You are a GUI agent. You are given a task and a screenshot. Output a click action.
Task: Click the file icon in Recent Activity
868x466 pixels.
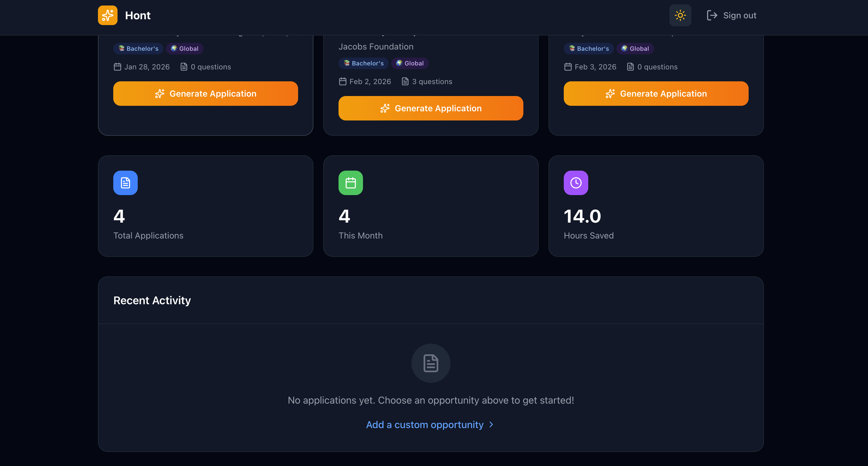[x=430, y=363]
